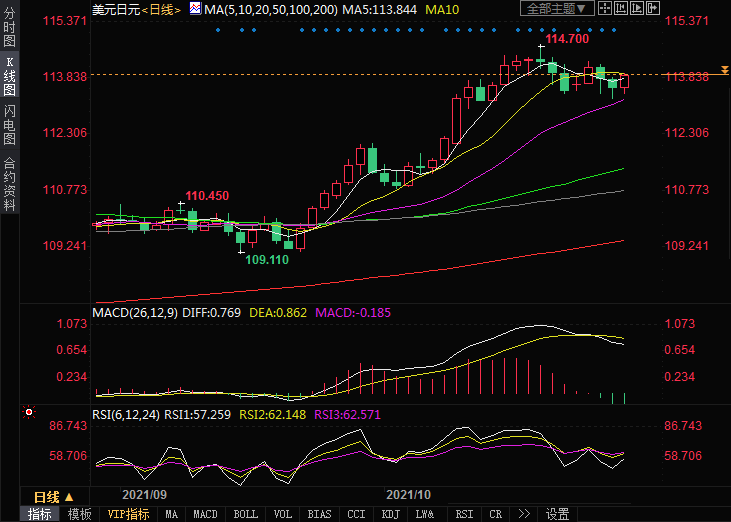Select the 模板 bottom tab
The width and height of the screenshot is (731, 522).
pos(80,514)
